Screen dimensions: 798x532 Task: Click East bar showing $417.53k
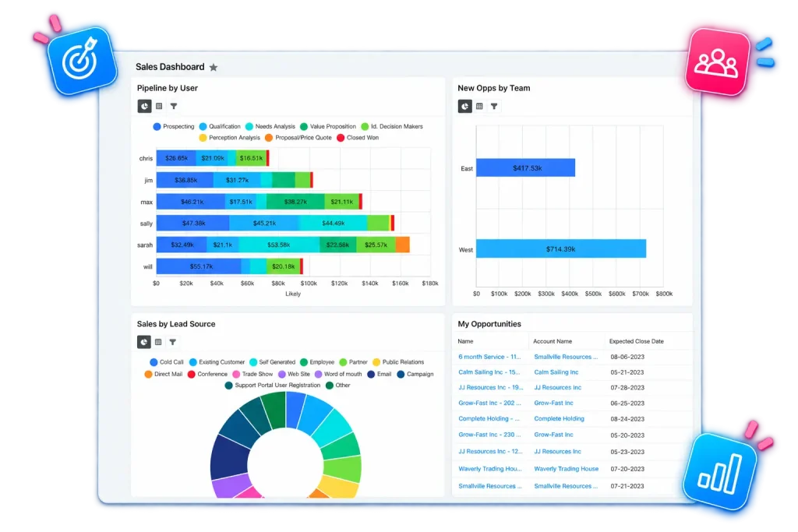coord(526,167)
